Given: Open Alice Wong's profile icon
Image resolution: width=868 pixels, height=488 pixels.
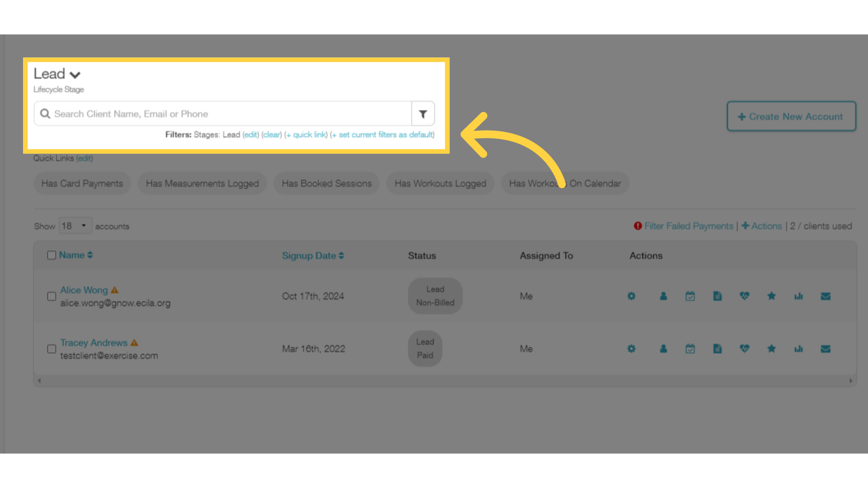Looking at the screenshot, I should click(x=663, y=296).
